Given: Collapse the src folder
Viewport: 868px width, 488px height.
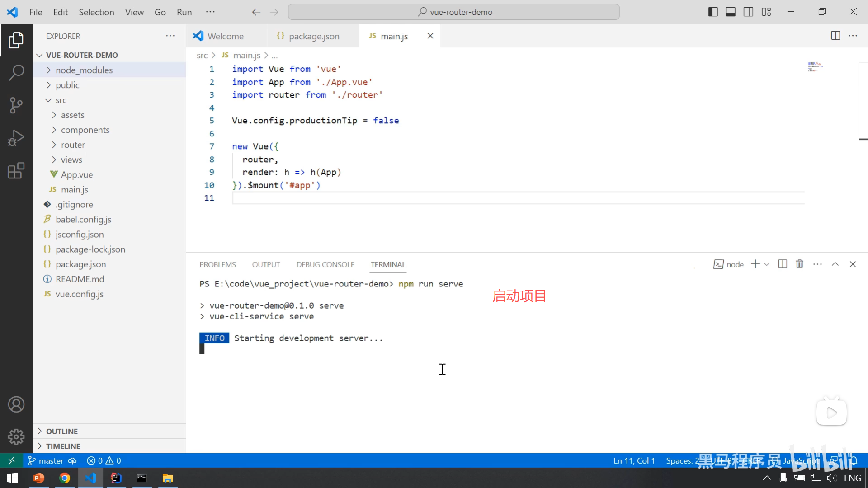Looking at the screenshot, I should point(61,100).
